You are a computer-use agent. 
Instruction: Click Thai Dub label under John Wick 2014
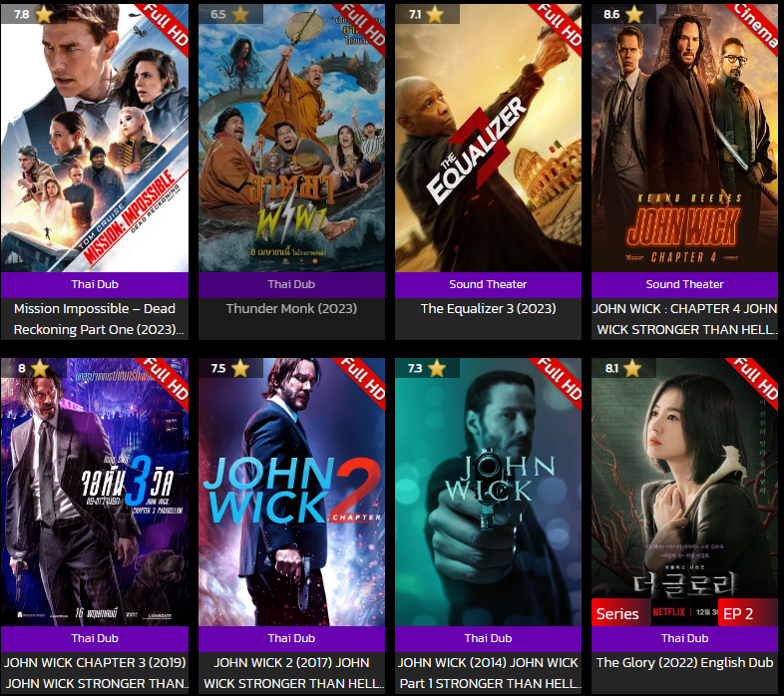[488, 638]
